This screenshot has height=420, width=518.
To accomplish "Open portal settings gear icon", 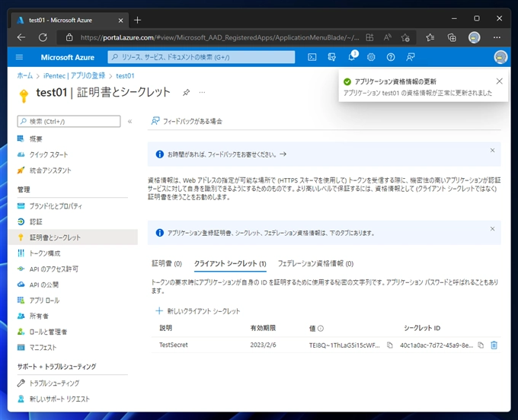I will click(x=371, y=57).
